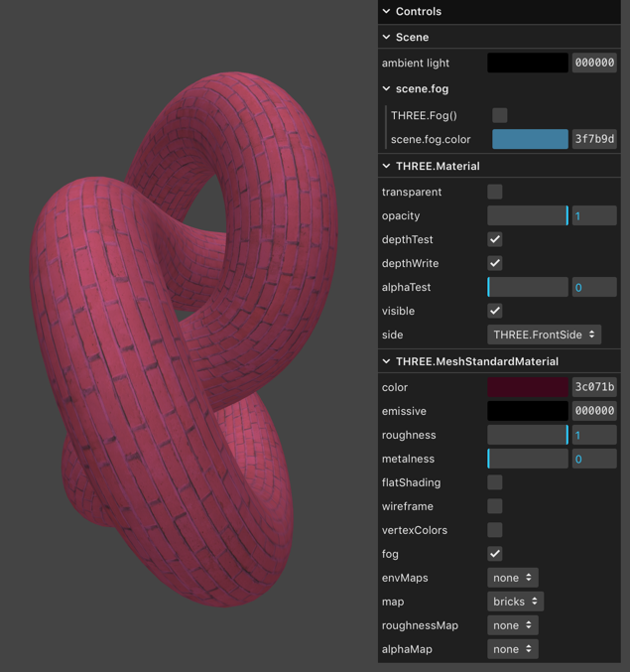Image resolution: width=630 pixels, height=672 pixels.
Task: Click the 'metalness' label text
Action: tap(408, 459)
